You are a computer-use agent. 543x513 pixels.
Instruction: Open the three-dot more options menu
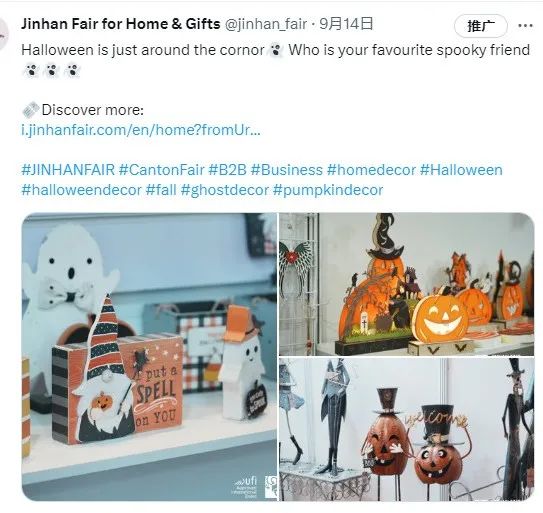525,25
